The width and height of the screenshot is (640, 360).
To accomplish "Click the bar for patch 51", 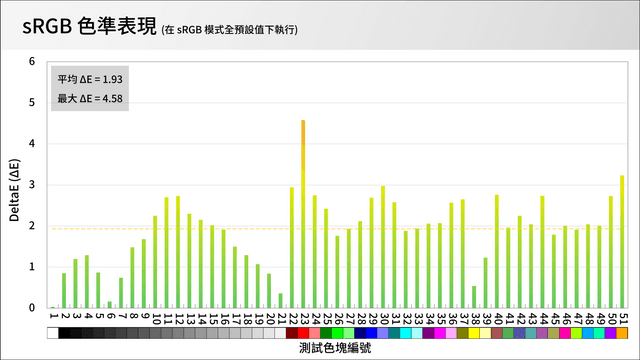I will [622, 242].
